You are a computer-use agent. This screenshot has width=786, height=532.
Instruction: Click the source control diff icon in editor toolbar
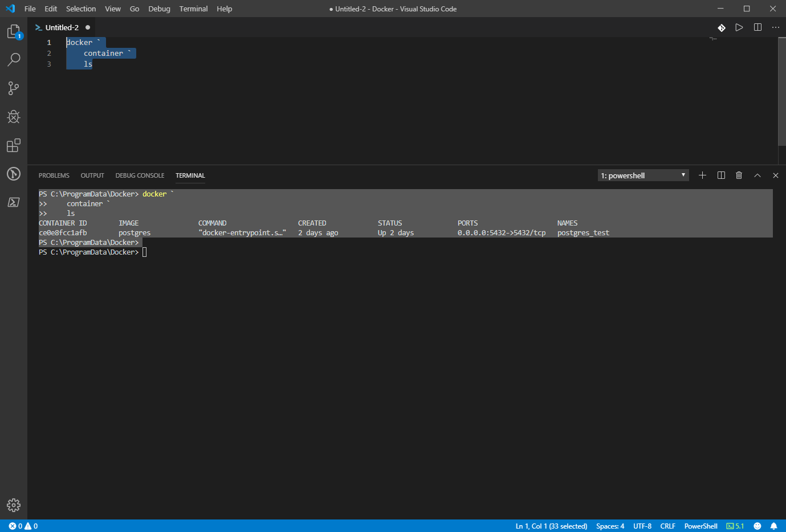pyautogui.click(x=722, y=27)
